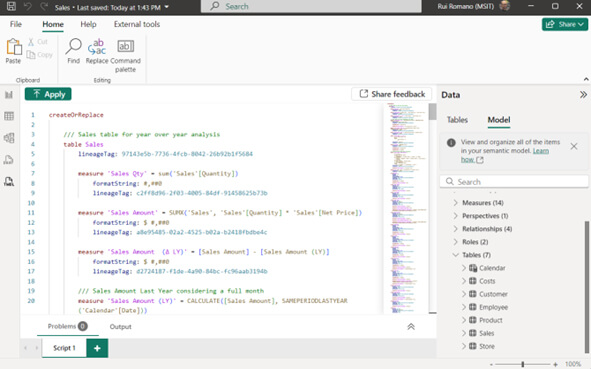Collapse the Tables (7) node

[456, 255]
